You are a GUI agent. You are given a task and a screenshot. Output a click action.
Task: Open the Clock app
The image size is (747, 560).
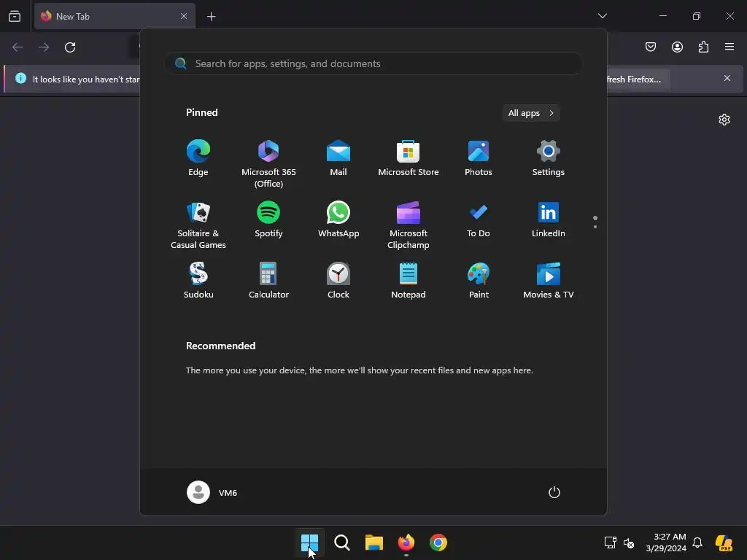click(338, 281)
